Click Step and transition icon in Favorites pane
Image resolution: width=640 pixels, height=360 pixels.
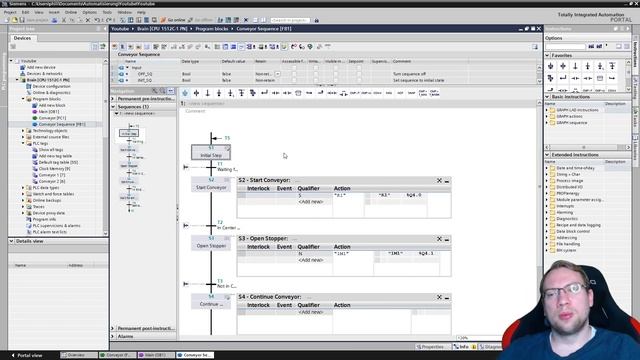551,66
